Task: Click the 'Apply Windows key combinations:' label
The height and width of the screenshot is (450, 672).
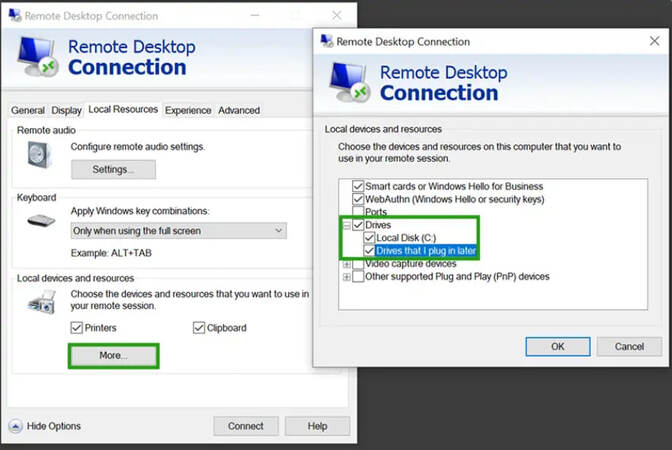Action: [140, 211]
